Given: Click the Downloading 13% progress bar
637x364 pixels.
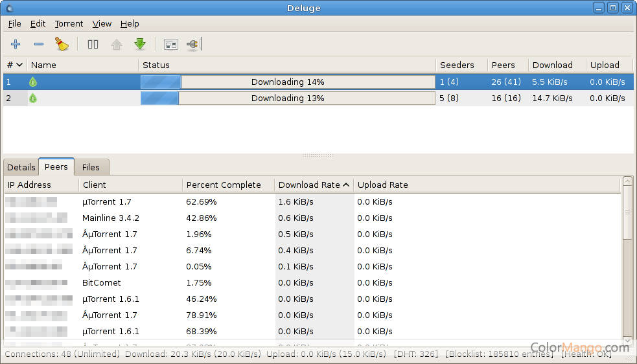Looking at the screenshot, I should [x=288, y=98].
